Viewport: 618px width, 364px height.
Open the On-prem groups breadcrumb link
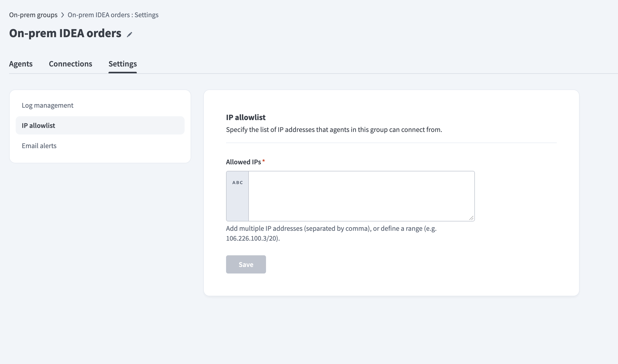coord(33,15)
